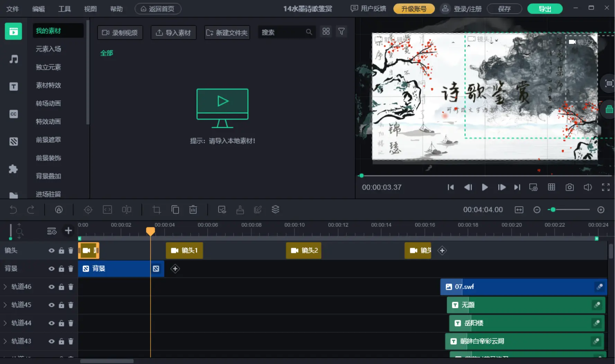Switch to grid view of assets

tap(326, 32)
